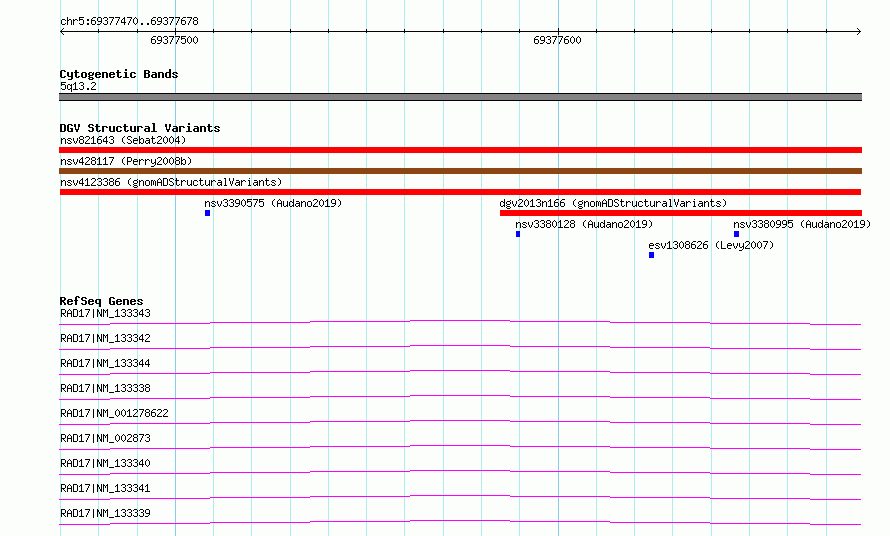
Task: Select transcript RAD17|NM_001278622
Action: click(115, 413)
